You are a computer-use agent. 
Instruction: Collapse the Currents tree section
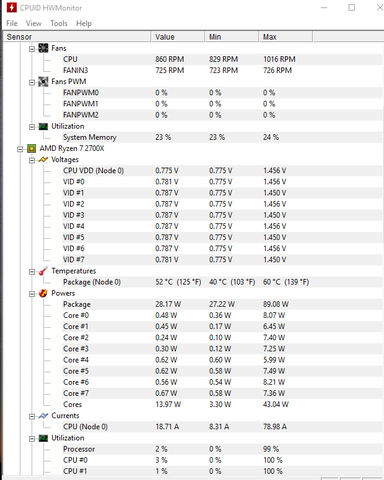coord(32,416)
